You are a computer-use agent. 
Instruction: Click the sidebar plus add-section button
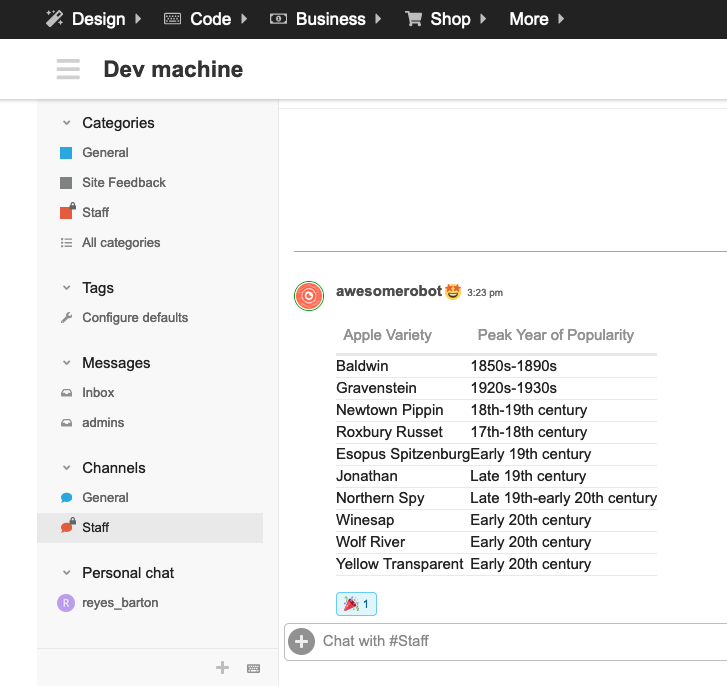[x=222, y=667]
